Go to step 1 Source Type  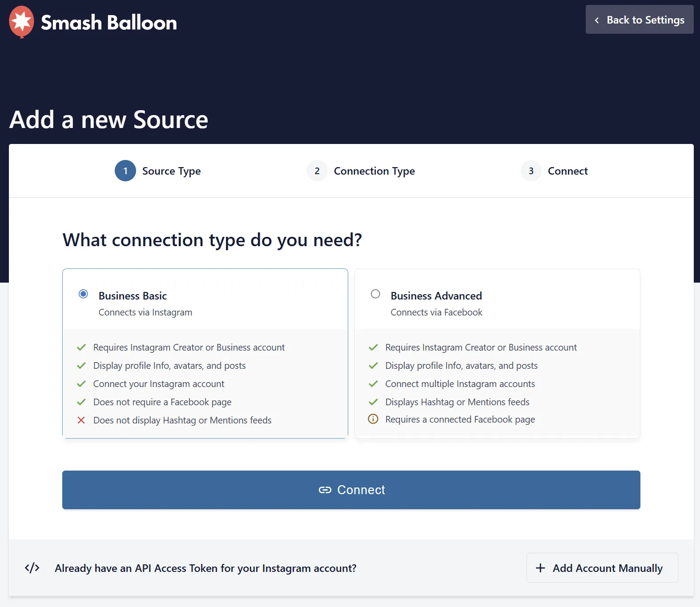pos(158,171)
